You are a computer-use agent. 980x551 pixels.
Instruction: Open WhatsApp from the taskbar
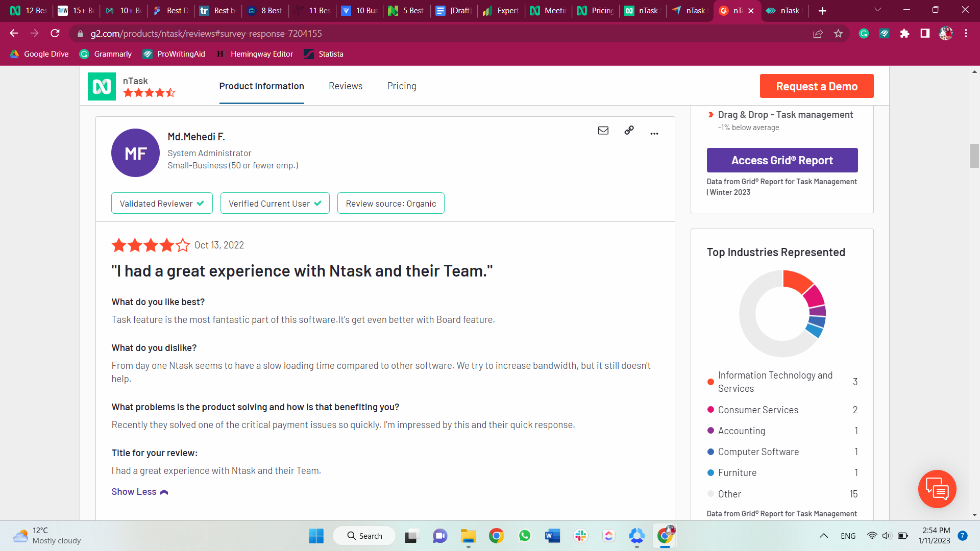coord(524,536)
